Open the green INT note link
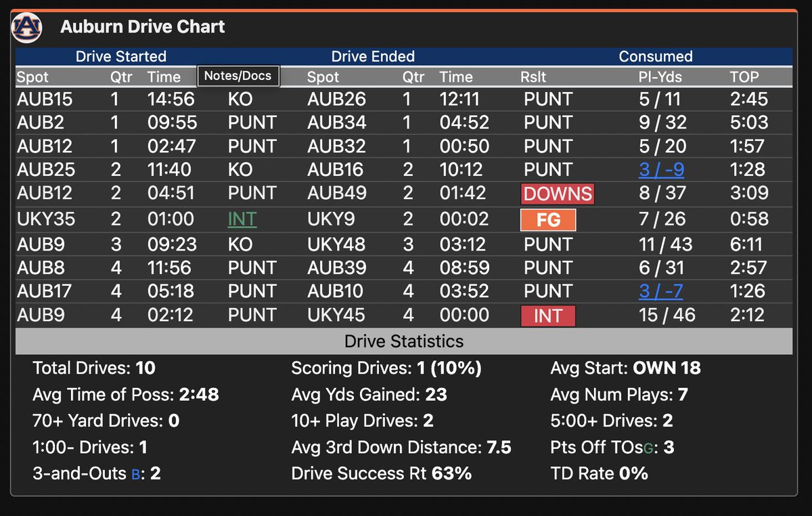The height and width of the screenshot is (516, 812). [242, 219]
